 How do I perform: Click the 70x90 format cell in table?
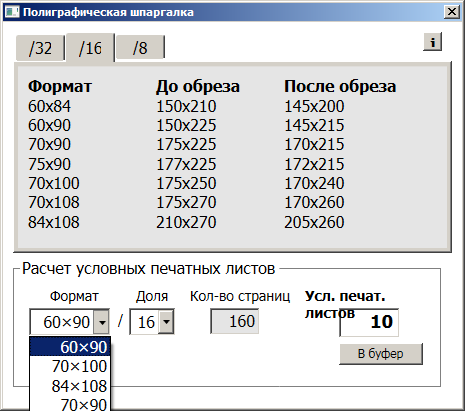[49, 144]
